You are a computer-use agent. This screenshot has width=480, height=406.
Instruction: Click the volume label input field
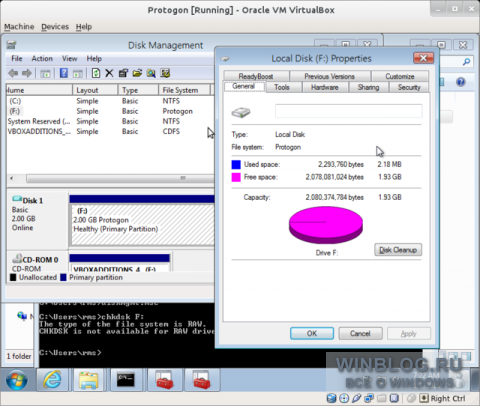pos(349,111)
